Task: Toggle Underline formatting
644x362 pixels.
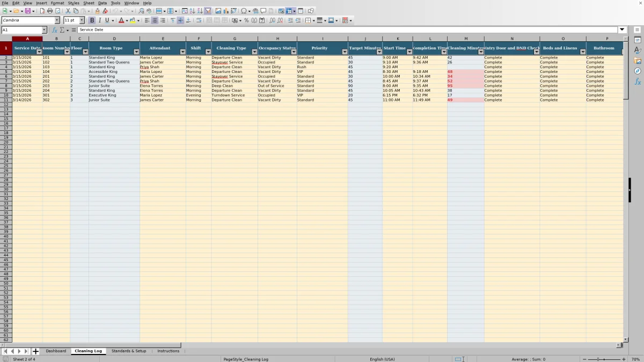Action: [x=107, y=20]
